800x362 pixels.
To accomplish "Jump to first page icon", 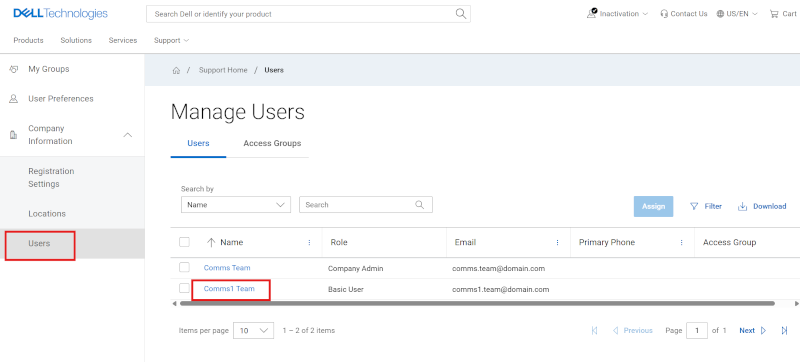I will coord(594,330).
